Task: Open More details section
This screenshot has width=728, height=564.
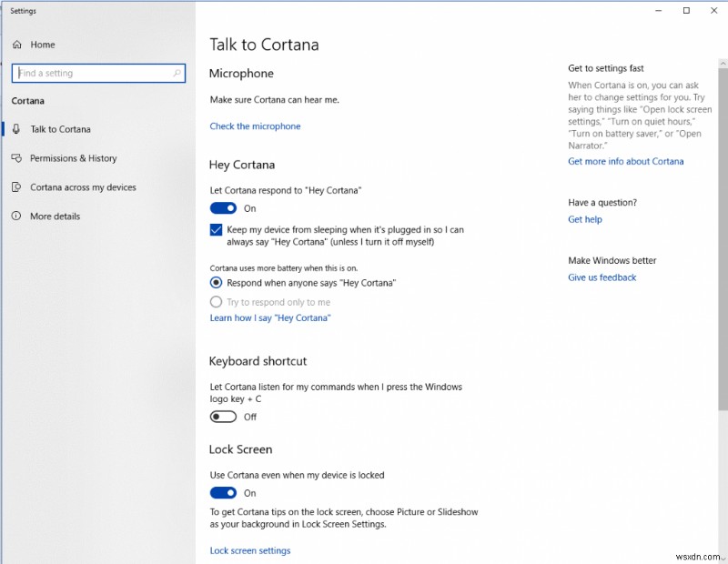Action: click(x=55, y=217)
